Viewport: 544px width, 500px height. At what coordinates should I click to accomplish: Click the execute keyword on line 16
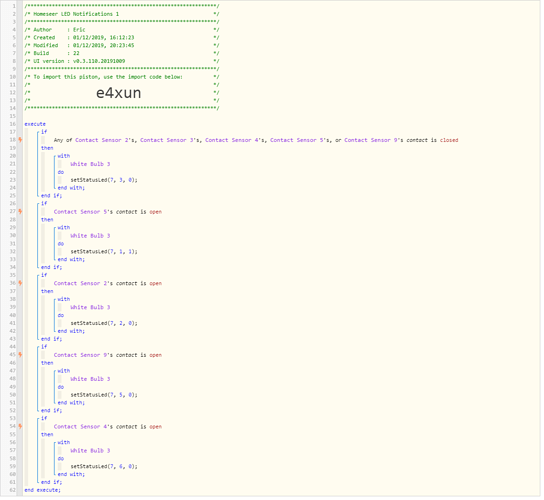(35, 125)
